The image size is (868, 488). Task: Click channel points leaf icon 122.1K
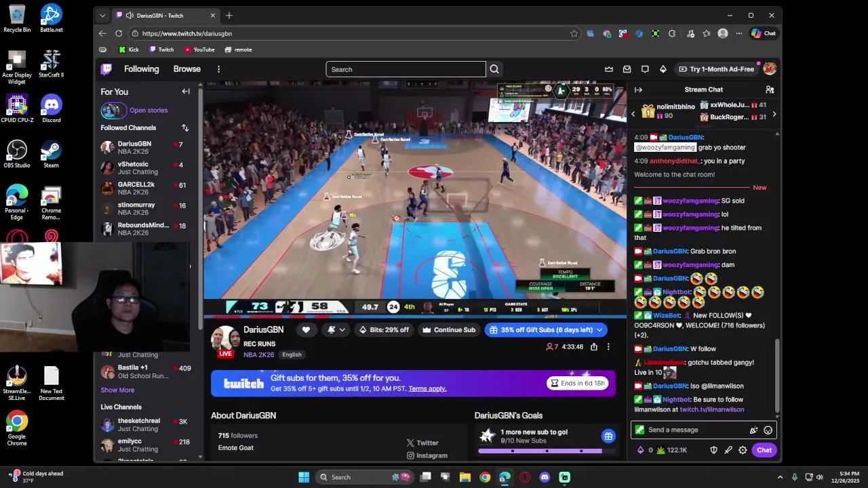pos(672,450)
